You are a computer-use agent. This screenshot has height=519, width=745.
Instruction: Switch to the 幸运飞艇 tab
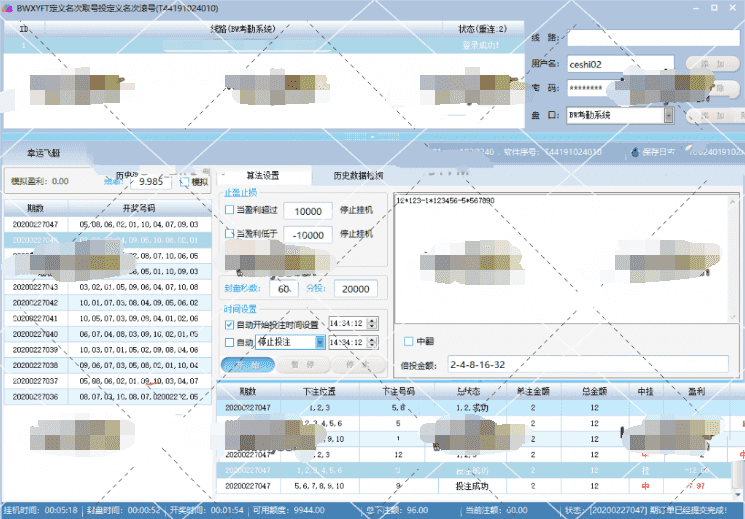click(44, 153)
